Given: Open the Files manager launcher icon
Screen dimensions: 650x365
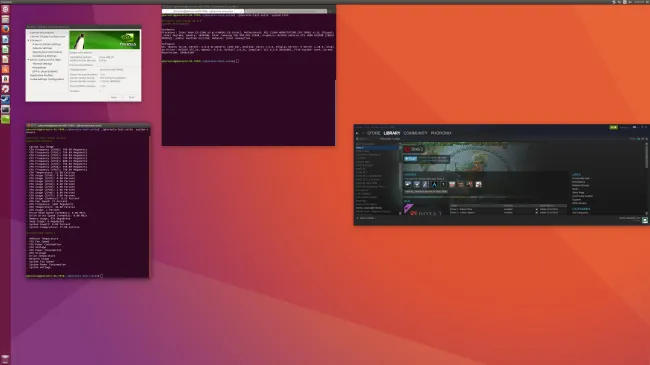Looking at the screenshot, I should [x=5, y=19].
